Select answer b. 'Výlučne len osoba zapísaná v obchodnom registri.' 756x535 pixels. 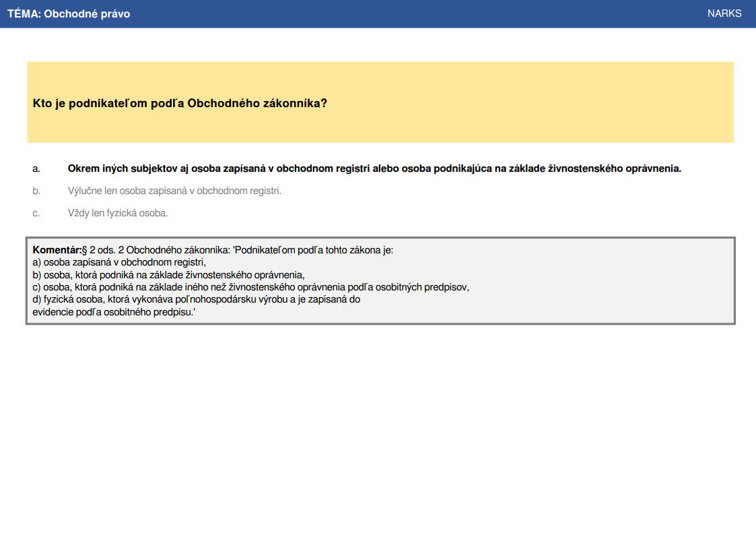(x=174, y=191)
